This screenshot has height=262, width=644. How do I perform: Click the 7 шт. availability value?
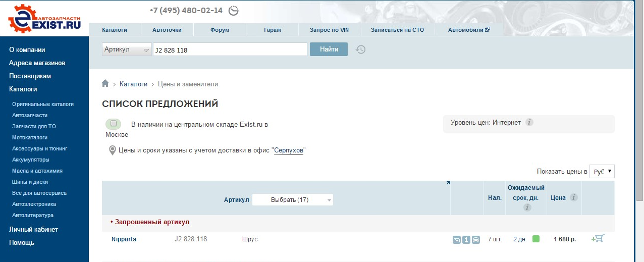[495, 239]
